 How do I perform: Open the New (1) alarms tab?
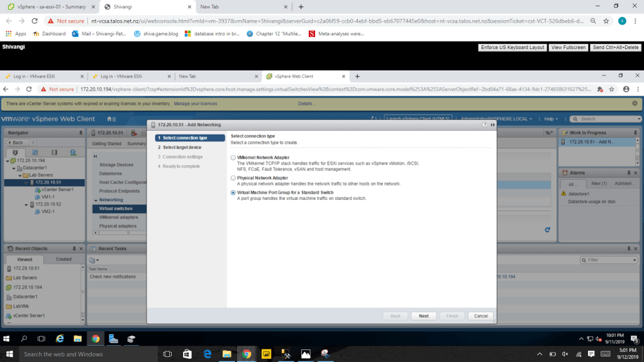coord(599,184)
